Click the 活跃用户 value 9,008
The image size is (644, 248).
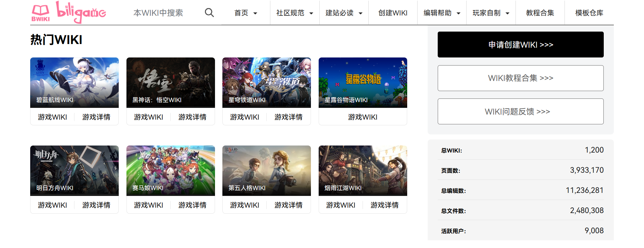(594, 231)
